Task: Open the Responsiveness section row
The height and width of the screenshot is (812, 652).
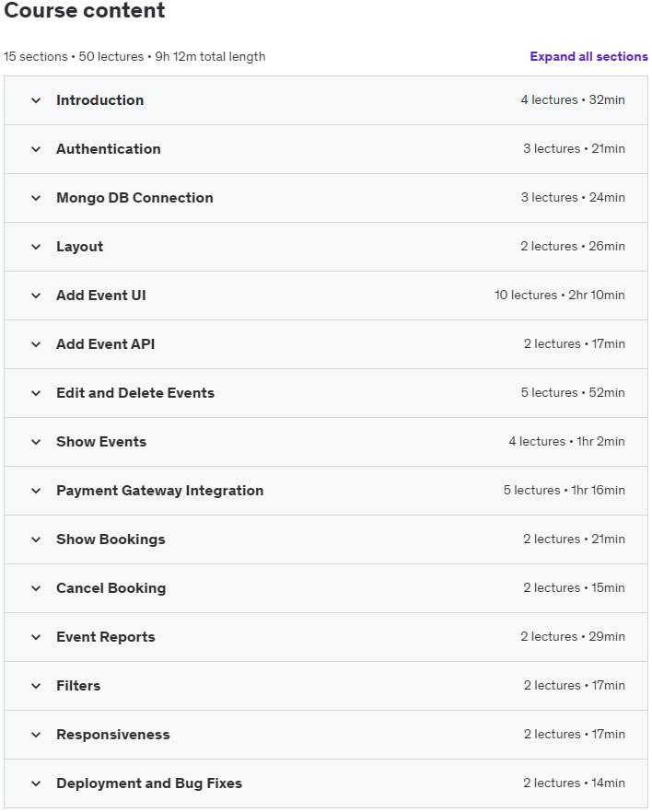Action: (x=326, y=735)
